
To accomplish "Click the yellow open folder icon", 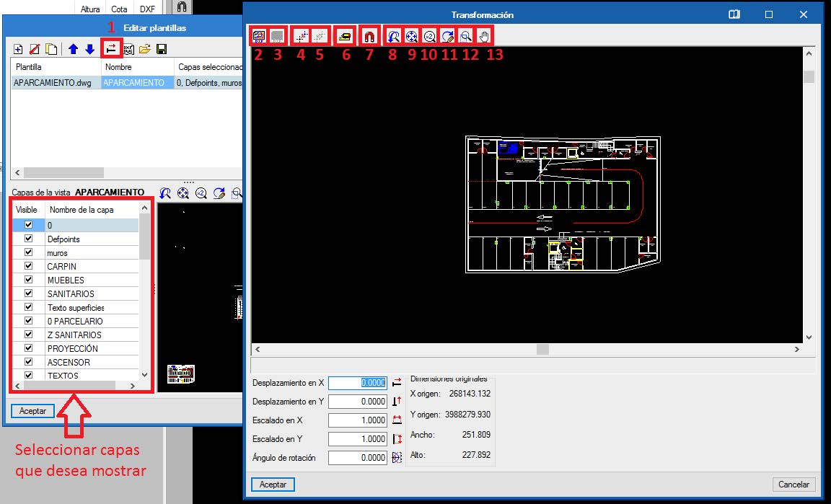I will coord(145,49).
